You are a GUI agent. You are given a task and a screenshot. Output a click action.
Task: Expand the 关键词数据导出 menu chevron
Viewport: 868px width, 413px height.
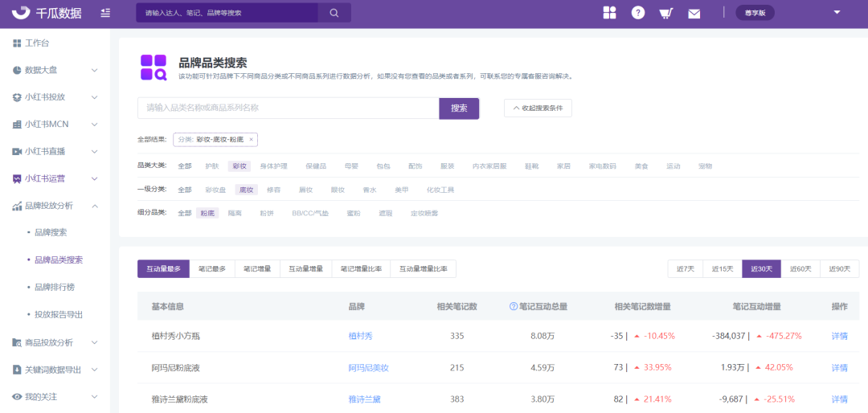tap(95, 370)
